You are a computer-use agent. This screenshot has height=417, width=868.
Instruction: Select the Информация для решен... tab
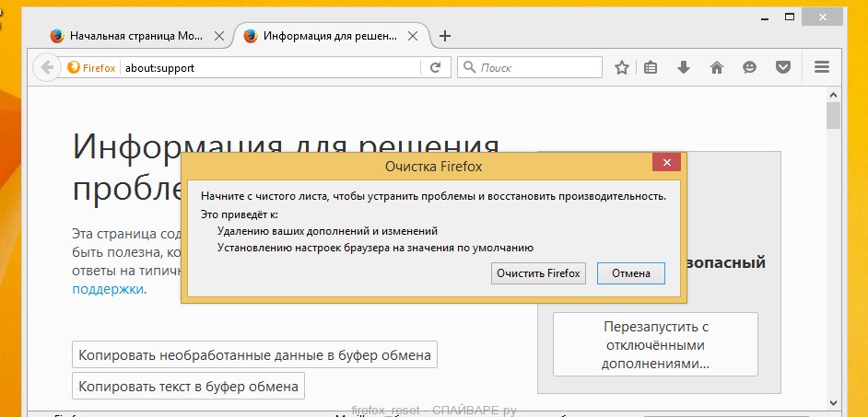click(x=331, y=37)
